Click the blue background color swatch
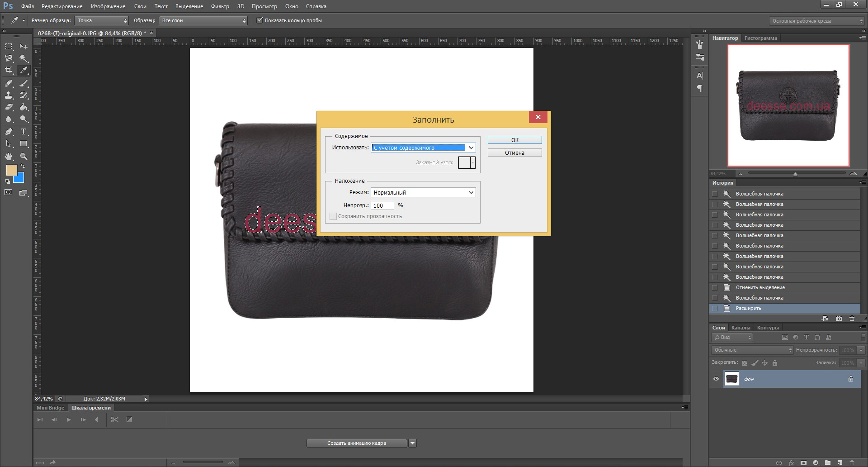 [x=20, y=178]
